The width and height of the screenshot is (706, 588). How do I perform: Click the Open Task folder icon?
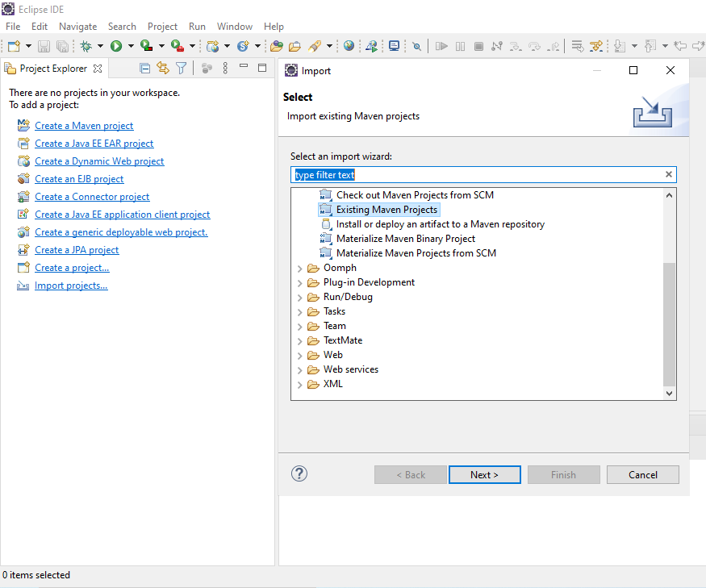(x=295, y=46)
